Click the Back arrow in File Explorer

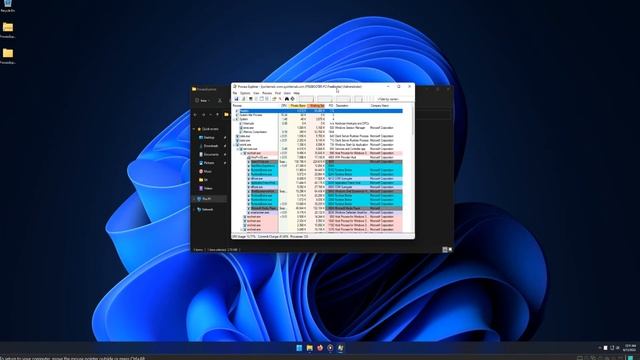click(196, 115)
